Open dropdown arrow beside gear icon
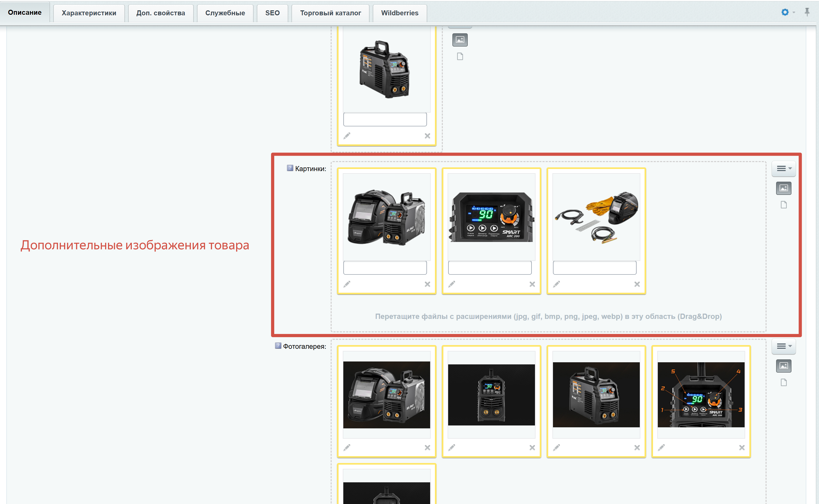The height and width of the screenshot is (504, 819). [x=794, y=13]
